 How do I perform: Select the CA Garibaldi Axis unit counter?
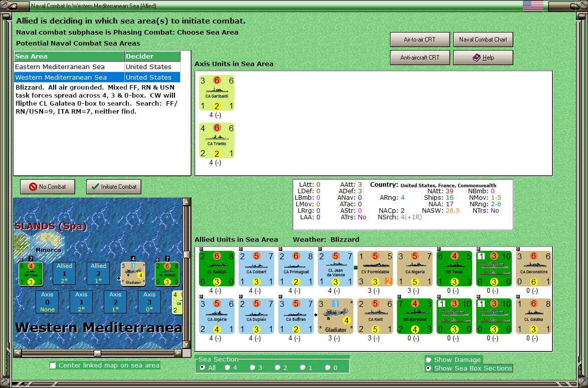[217, 93]
